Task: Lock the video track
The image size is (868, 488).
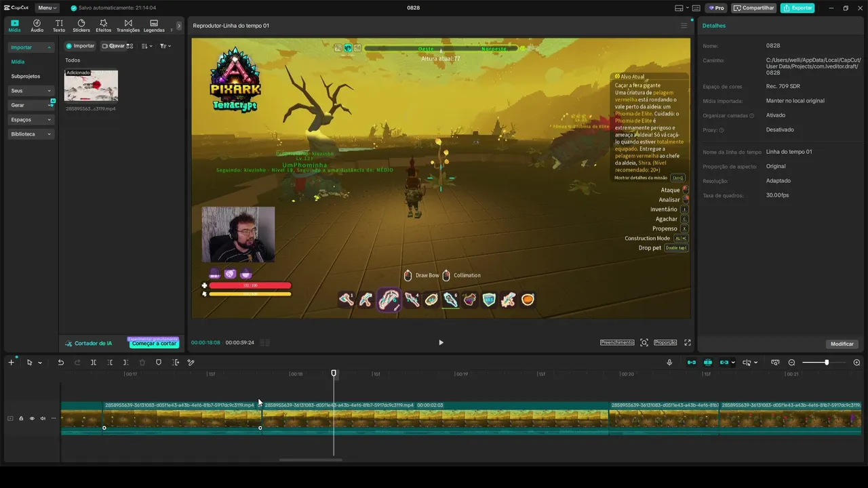Action: click(21, 418)
